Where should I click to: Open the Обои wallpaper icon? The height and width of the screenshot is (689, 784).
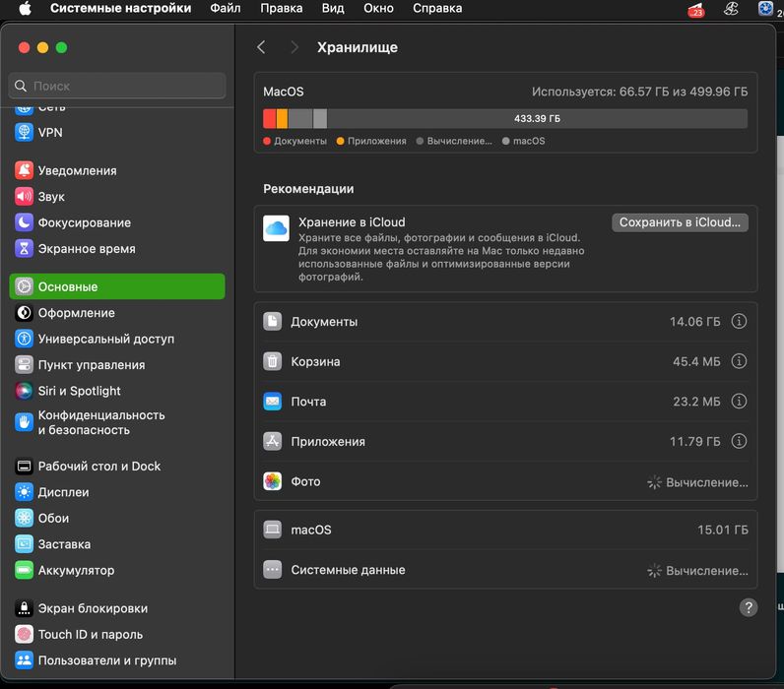24,518
